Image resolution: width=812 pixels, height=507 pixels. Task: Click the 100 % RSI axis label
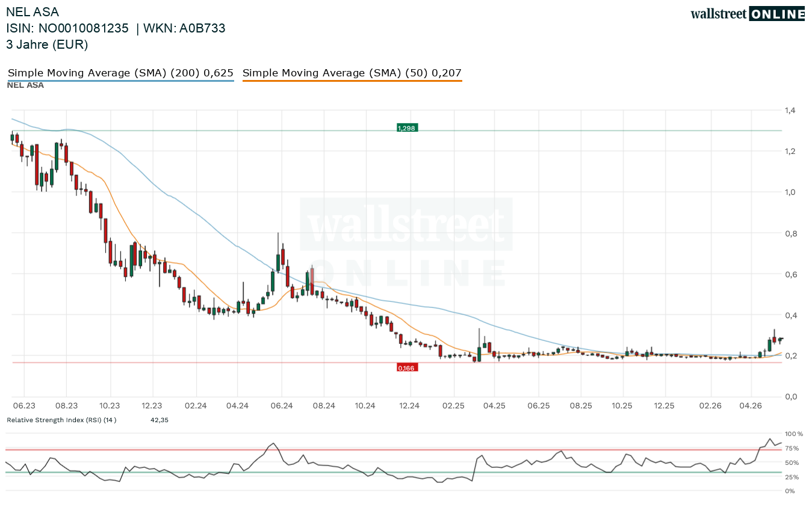(794, 434)
